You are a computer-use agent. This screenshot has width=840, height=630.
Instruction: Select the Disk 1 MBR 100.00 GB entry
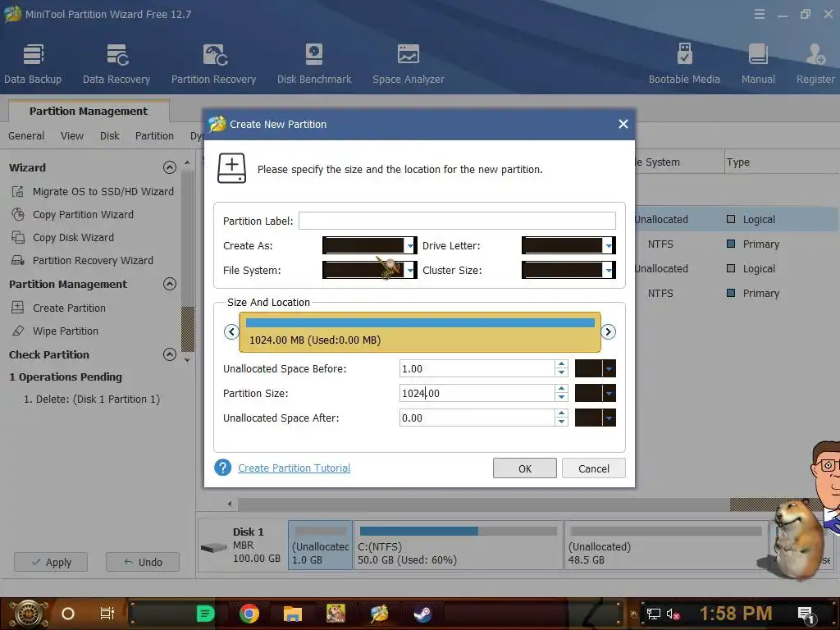coord(242,545)
